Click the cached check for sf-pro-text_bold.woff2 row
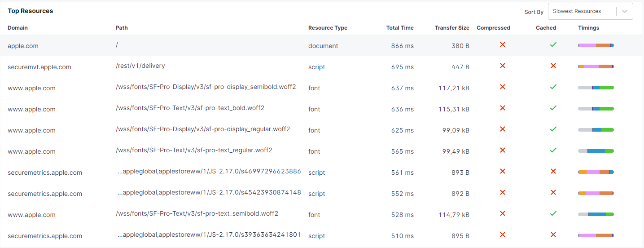Image resolution: width=644 pixels, height=248 pixels. click(x=553, y=108)
